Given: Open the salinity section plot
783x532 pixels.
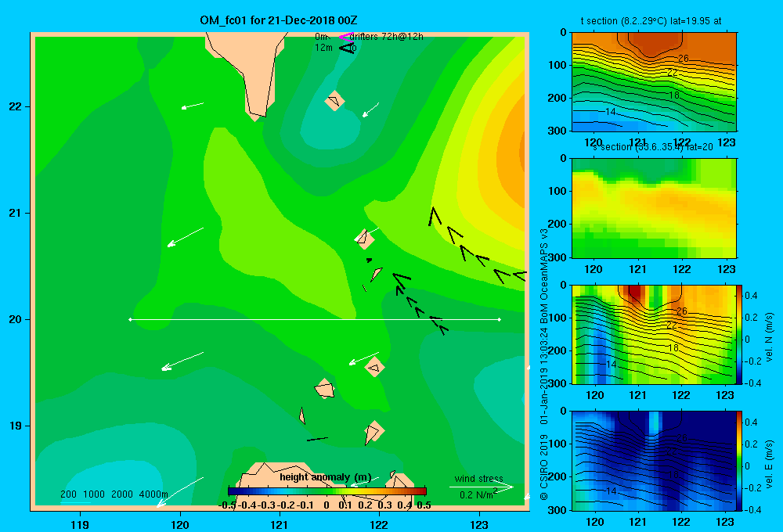Looking at the screenshot, I should pos(654,208).
